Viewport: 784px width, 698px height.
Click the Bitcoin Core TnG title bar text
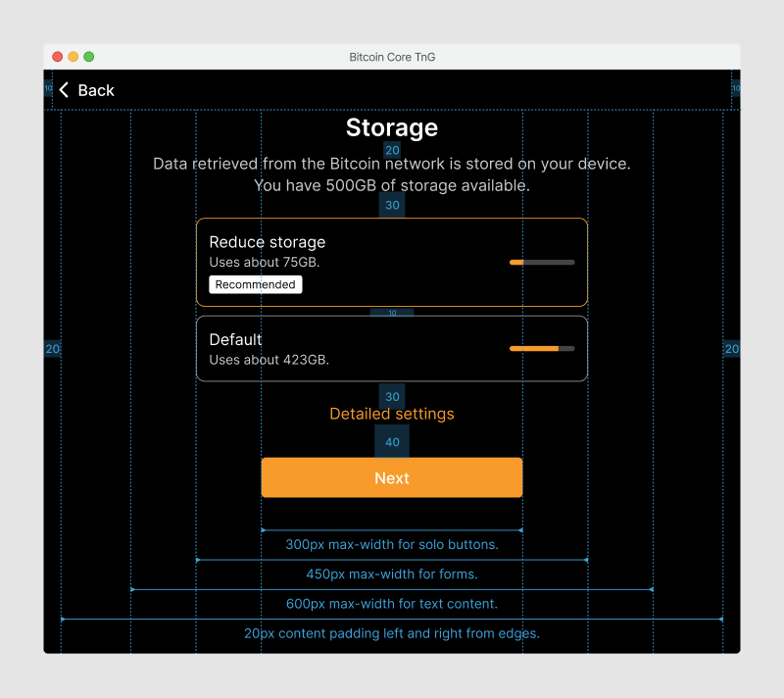pos(392,56)
